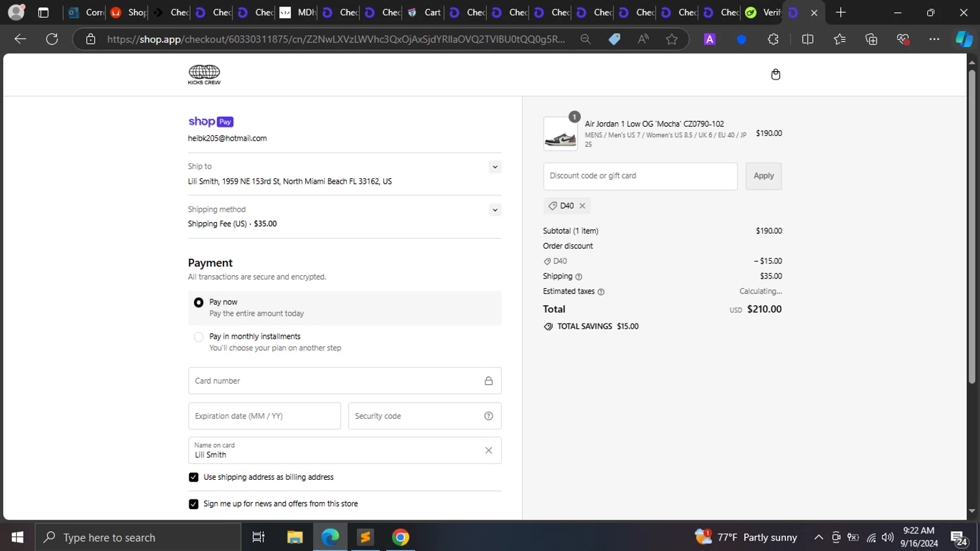Image resolution: width=980 pixels, height=551 pixels.
Task: Click the zoom out magnifier in address bar
Action: point(585,39)
